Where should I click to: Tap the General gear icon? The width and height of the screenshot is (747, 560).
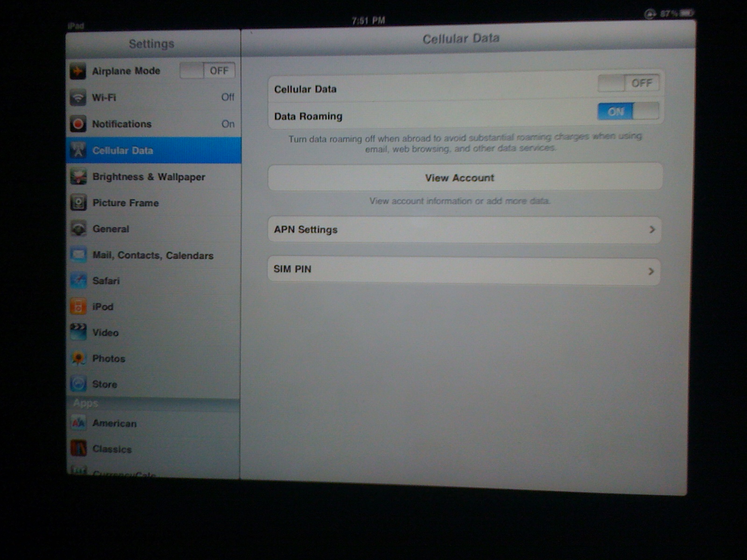click(78, 229)
